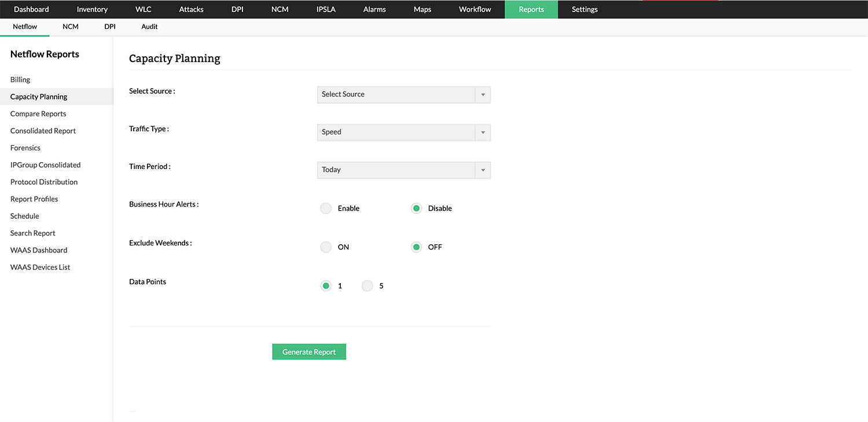Open the Select Source combo box
868x422 pixels.
(x=404, y=94)
